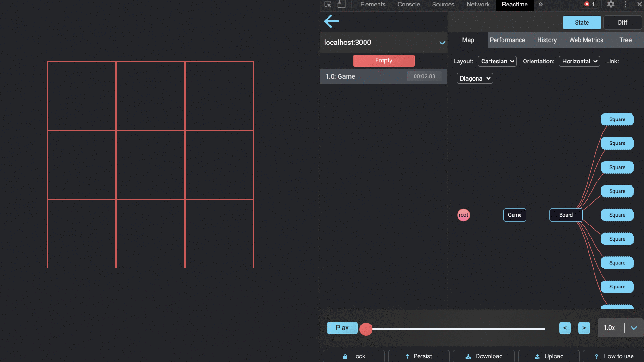The height and width of the screenshot is (362, 644).
Task: Select the Lock icon button
Action: click(x=353, y=356)
